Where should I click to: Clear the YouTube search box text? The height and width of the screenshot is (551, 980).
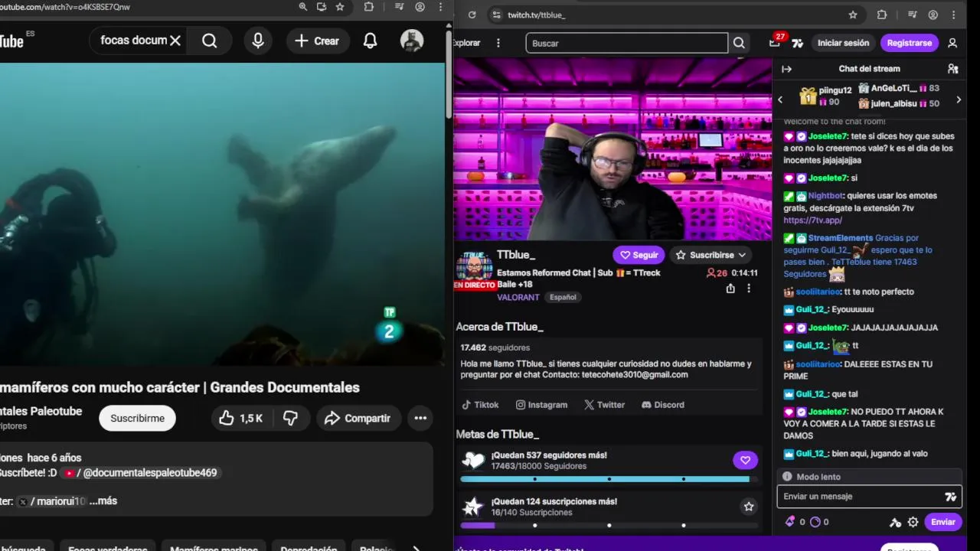point(175,41)
